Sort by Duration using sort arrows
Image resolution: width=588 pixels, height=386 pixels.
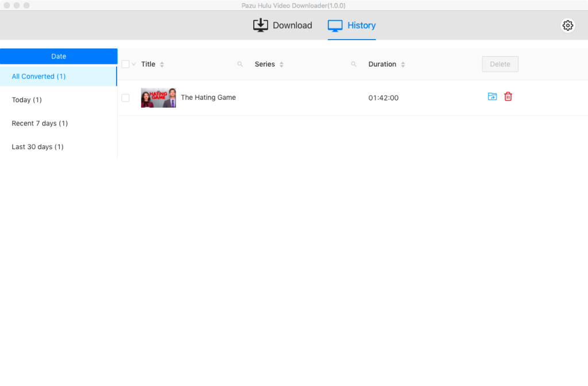point(403,64)
